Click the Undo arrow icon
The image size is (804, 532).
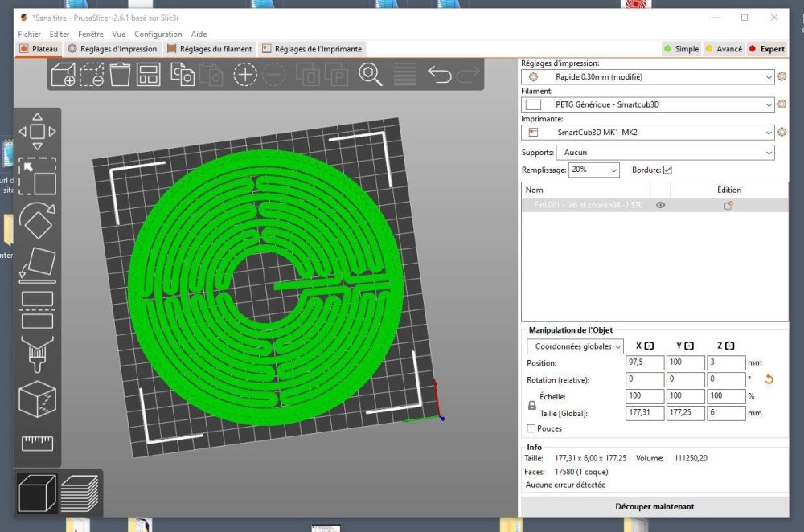(439, 76)
